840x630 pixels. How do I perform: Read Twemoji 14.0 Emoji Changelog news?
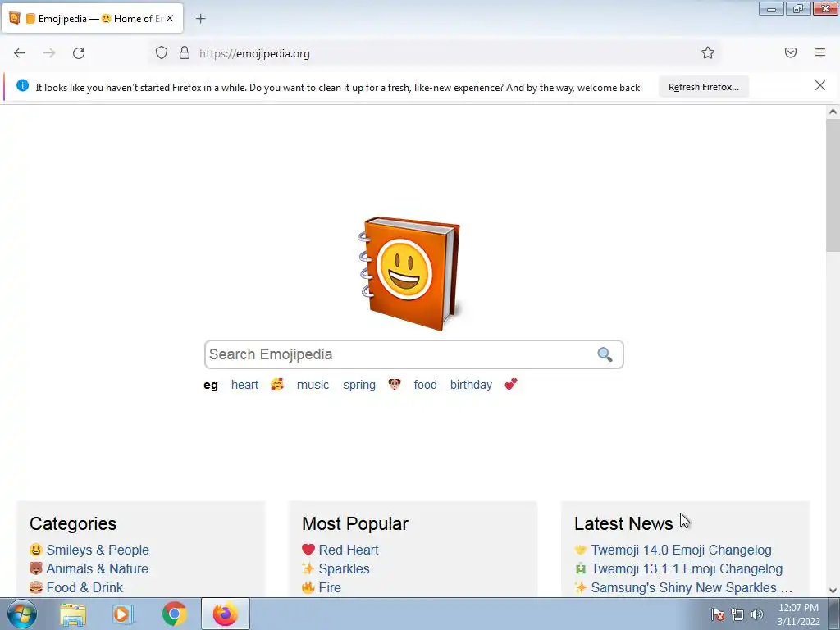coord(682,550)
